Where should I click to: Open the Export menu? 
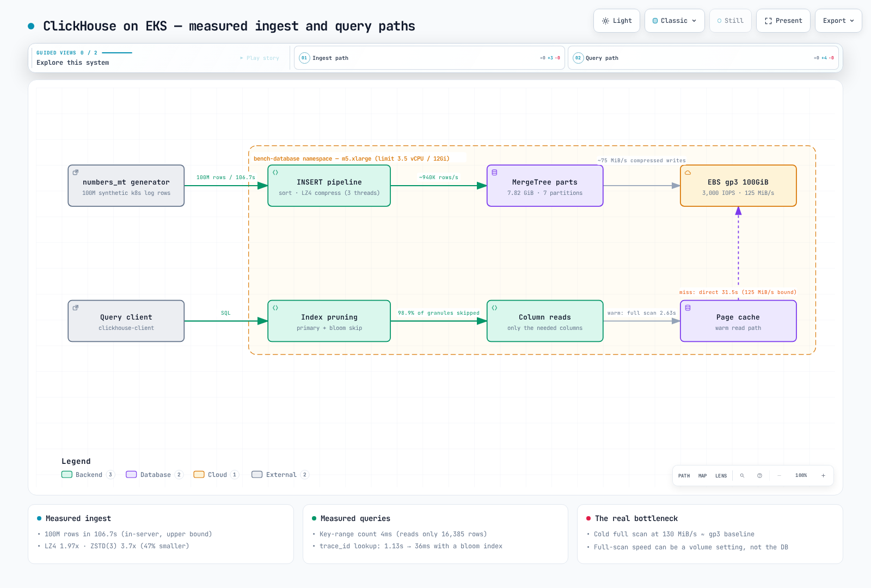(x=838, y=21)
